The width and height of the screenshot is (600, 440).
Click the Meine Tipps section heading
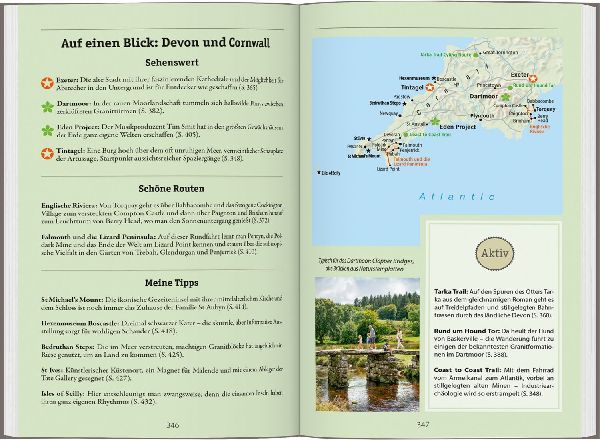[x=171, y=283]
